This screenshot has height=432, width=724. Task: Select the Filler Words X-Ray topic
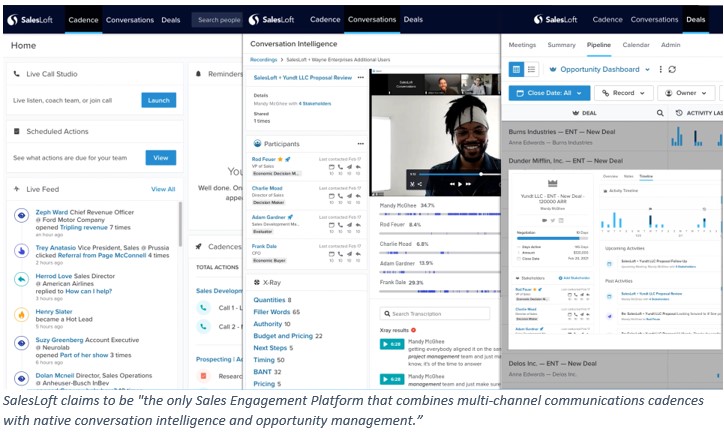click(272, 312)
